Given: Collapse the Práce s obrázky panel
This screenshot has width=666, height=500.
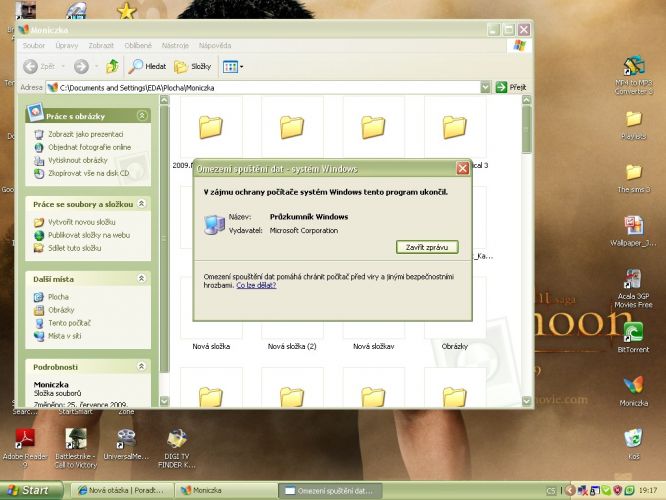Looking at the screenshot, I should click(142, 116).
